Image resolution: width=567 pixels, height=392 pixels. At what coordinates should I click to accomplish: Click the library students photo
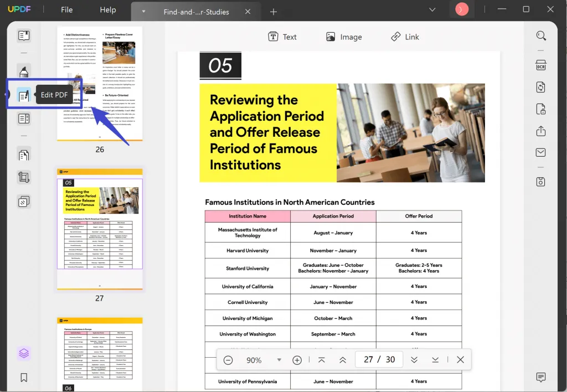411,133
